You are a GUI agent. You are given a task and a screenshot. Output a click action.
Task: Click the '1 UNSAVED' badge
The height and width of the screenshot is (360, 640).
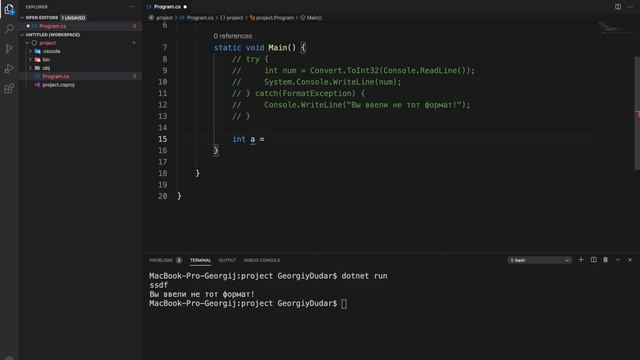pyautogui.click(x=73, y=18)
